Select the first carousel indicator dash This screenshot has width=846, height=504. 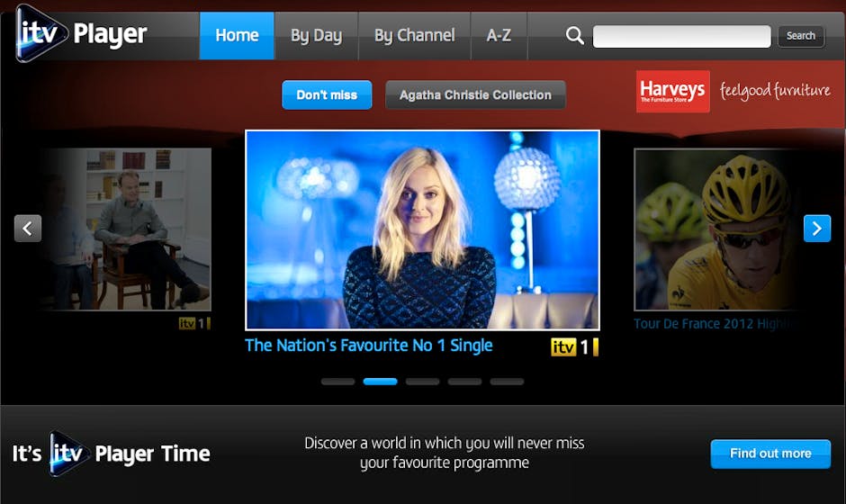[337, 382]
